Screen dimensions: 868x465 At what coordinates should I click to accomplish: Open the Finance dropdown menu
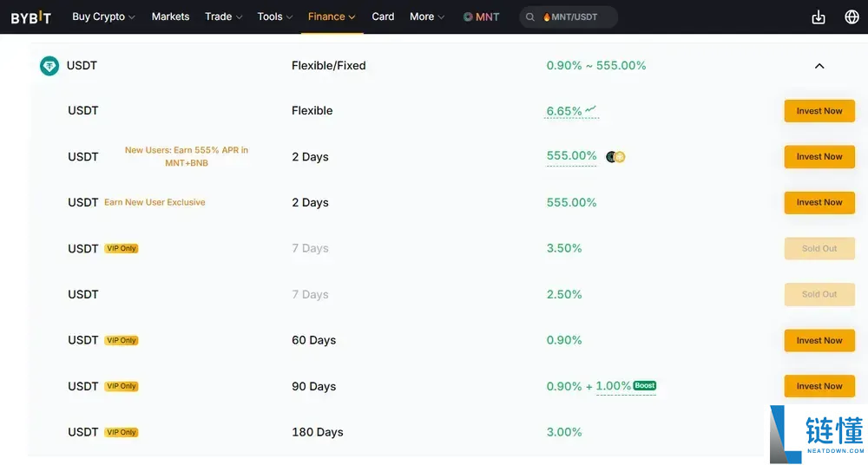click(x=332, y=17)
